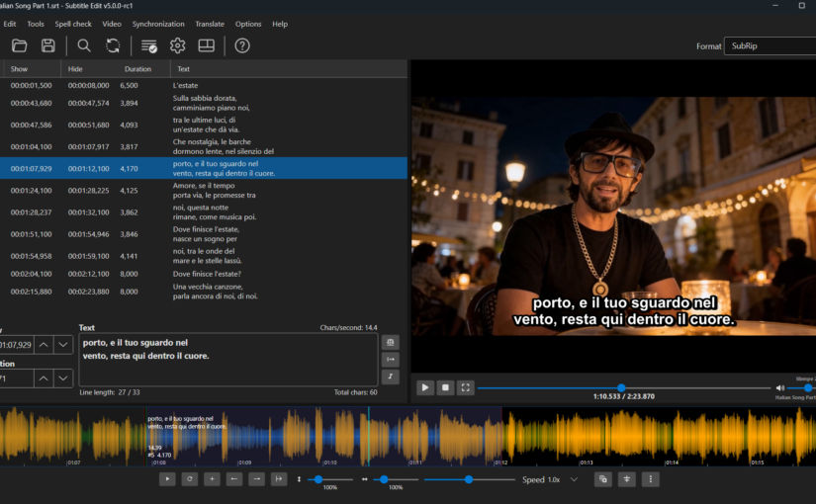The width and height of the screenshot is (816, 504).
Task: Click the plus button in the waveform toolbar
Action: 212,479
